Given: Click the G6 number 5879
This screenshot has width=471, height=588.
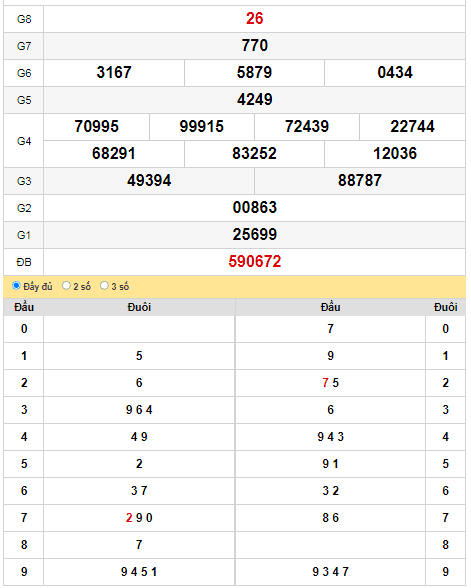Looking at the screenshot, I should 254,73.
